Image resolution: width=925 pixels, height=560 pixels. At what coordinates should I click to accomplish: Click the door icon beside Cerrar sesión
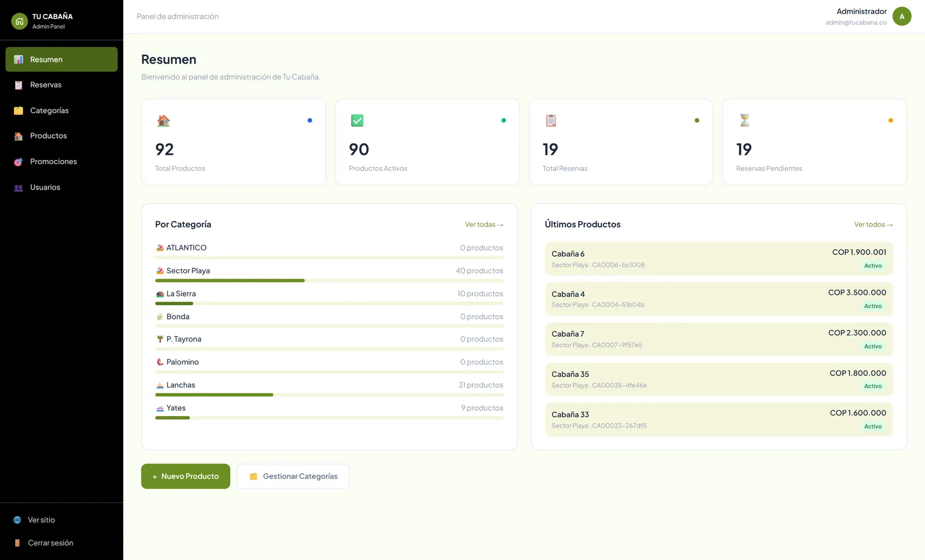click(17, 543)
